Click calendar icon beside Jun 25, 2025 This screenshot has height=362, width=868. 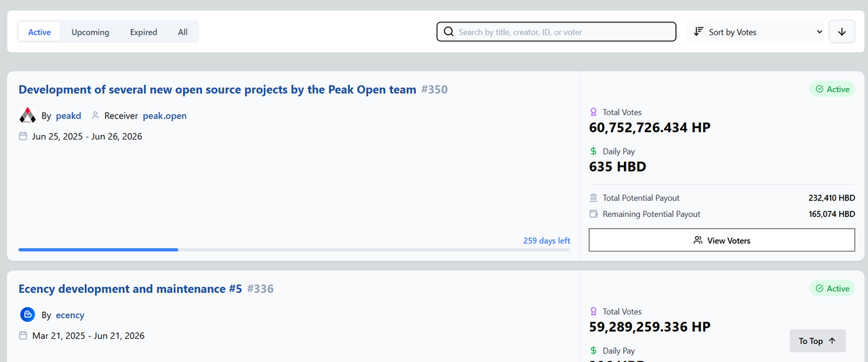coord(23,136)
